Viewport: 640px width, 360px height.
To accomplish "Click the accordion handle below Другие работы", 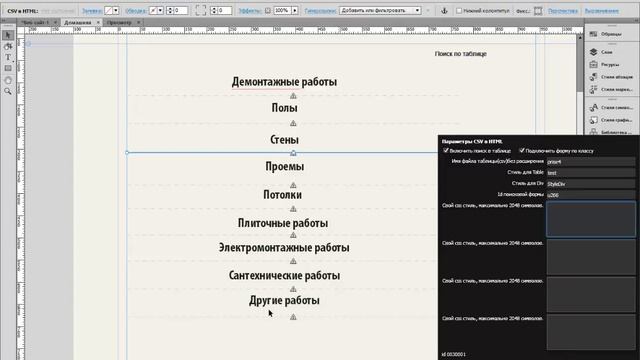I will point(293,316).
